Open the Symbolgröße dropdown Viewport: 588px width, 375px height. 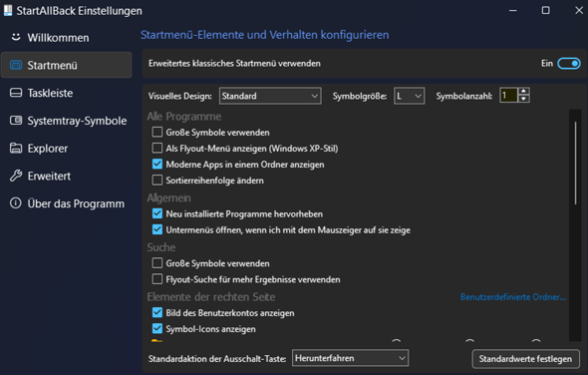tap(410, 96)
